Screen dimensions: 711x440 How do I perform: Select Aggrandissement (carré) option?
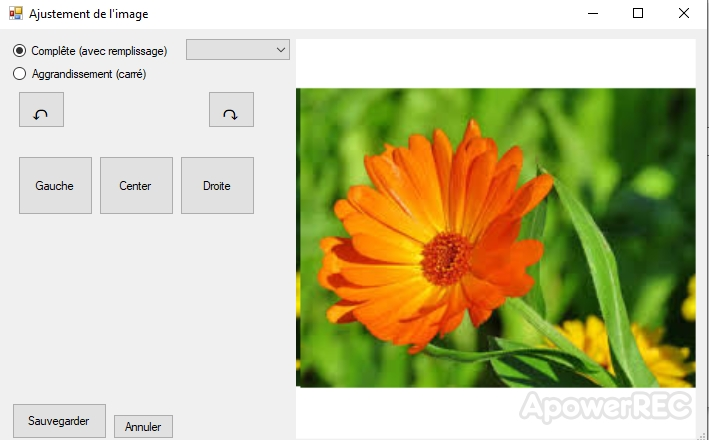pyautogui.click(x=79, y=73)
